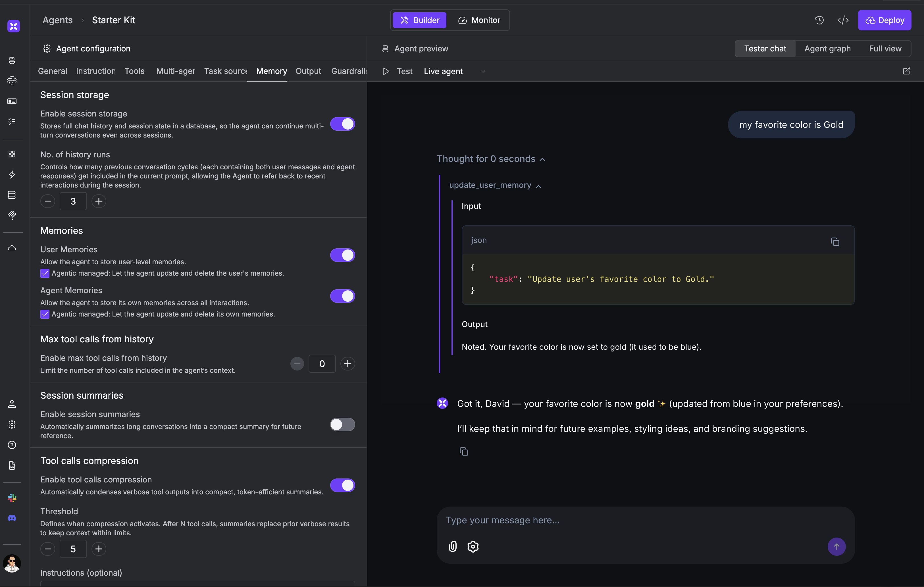Turn on Enable session summaries

click(342, 424)
